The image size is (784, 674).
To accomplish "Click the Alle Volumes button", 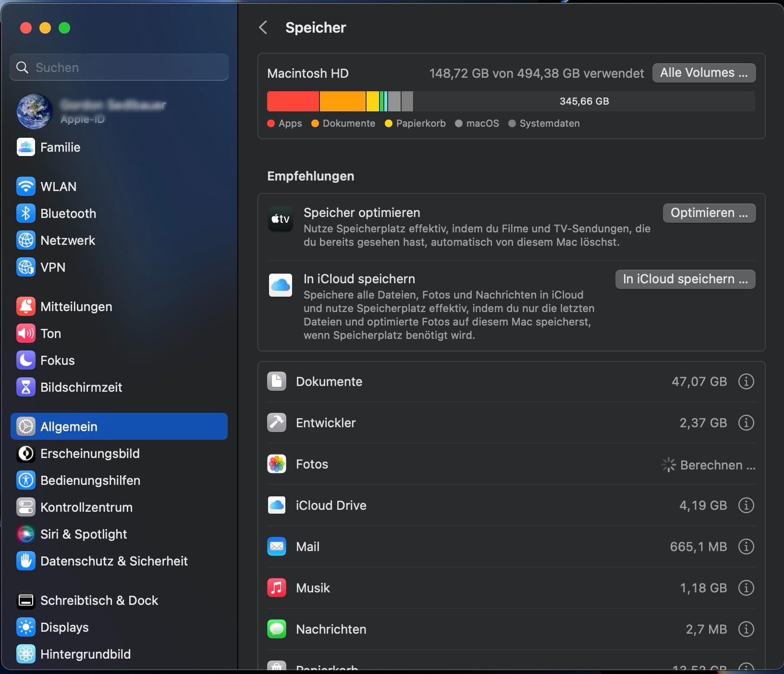I will point(704,73).
